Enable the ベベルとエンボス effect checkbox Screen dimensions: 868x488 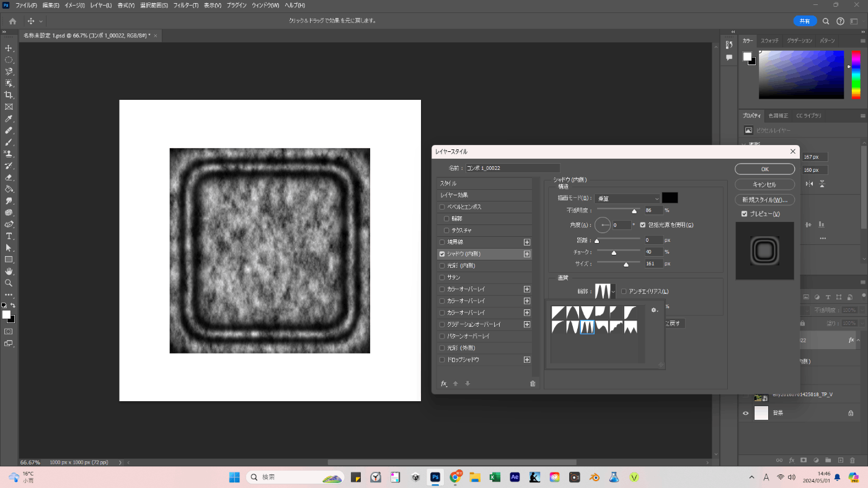442,207
